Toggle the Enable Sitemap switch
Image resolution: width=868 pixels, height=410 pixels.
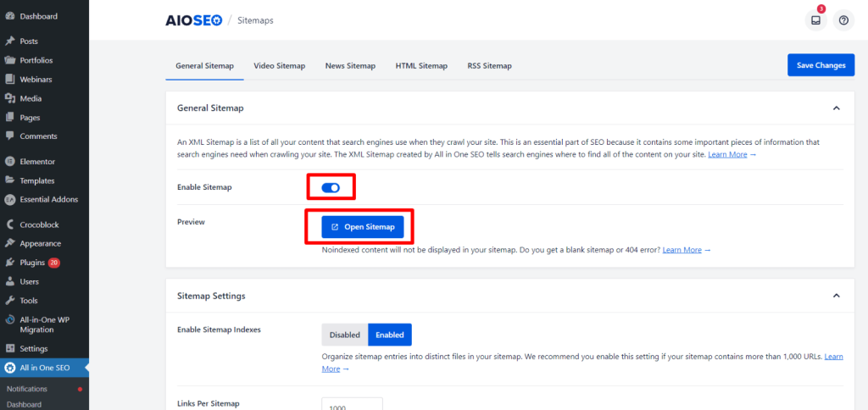pos(331,187)
